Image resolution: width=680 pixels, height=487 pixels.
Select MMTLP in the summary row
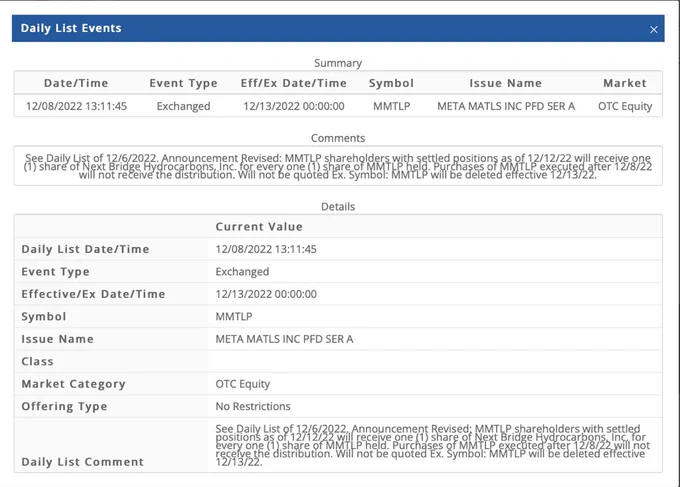tap(392, 106)
